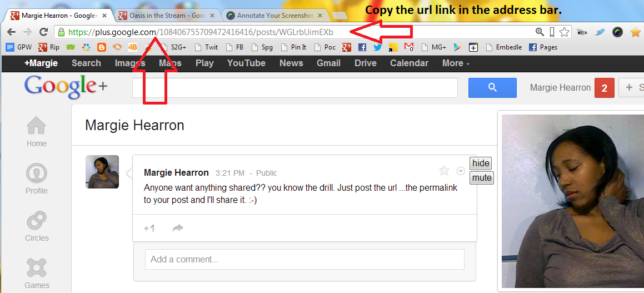Image resolution: width=644 pixels, height=293 pixels.
Task: Click the green padlock security icon
Action: (x=61, y=32)
